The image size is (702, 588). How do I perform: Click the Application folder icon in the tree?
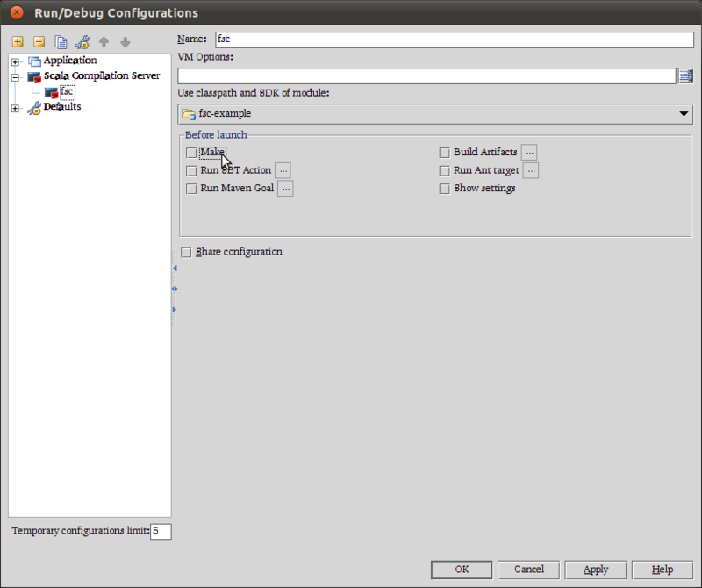[x=34, y=61]
